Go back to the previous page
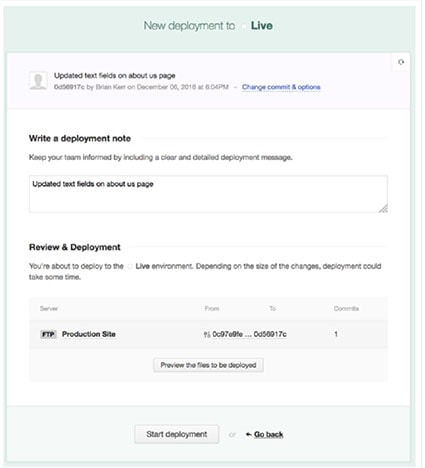This screenshot has width=425, height=468. coord(265,434)
